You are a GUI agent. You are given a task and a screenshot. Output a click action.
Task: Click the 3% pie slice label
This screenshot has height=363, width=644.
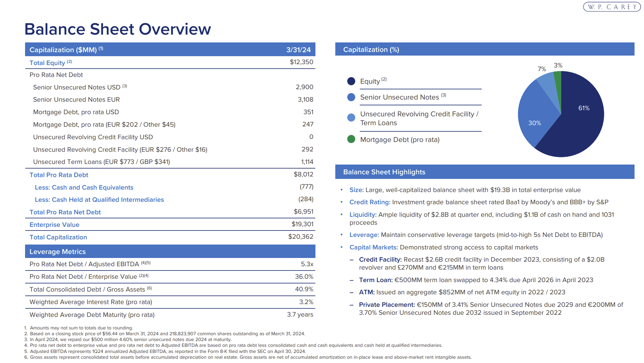pyautogui.click(x=558, y=65)
